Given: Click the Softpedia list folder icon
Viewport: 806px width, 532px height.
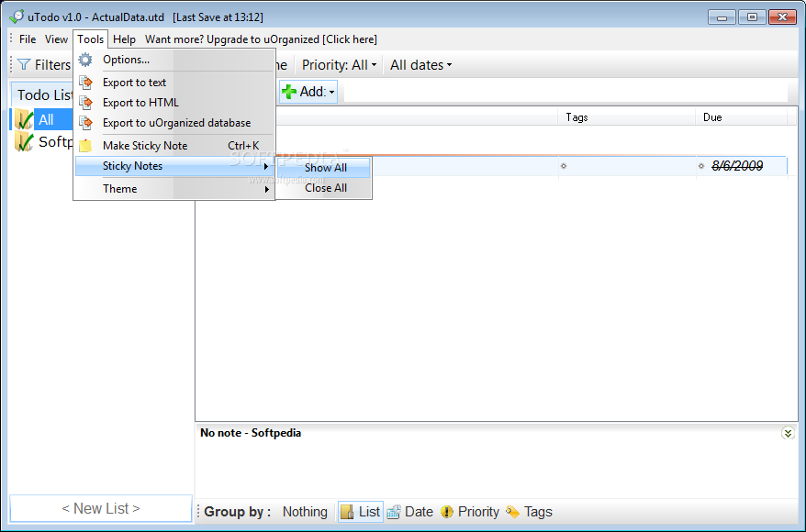Looking at the screenshot, I should pyautogui.click(x=24, y=141).
